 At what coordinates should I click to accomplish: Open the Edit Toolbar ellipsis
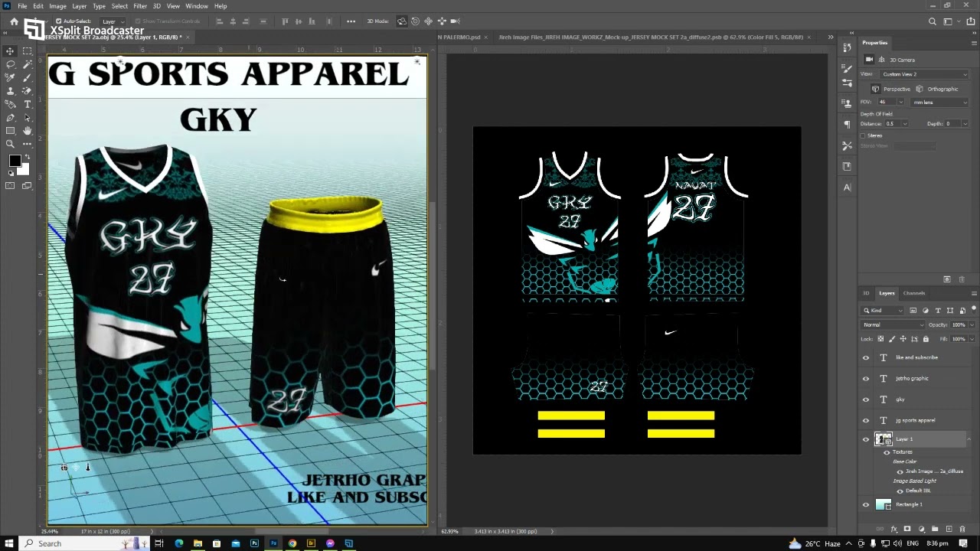[x=28, y=144]
